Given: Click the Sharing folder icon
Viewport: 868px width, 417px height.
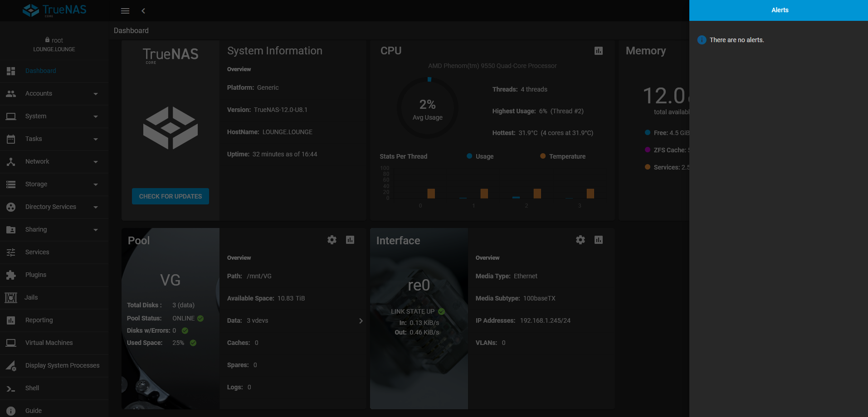Looking at the screenshot, I should tap(11, 230).
